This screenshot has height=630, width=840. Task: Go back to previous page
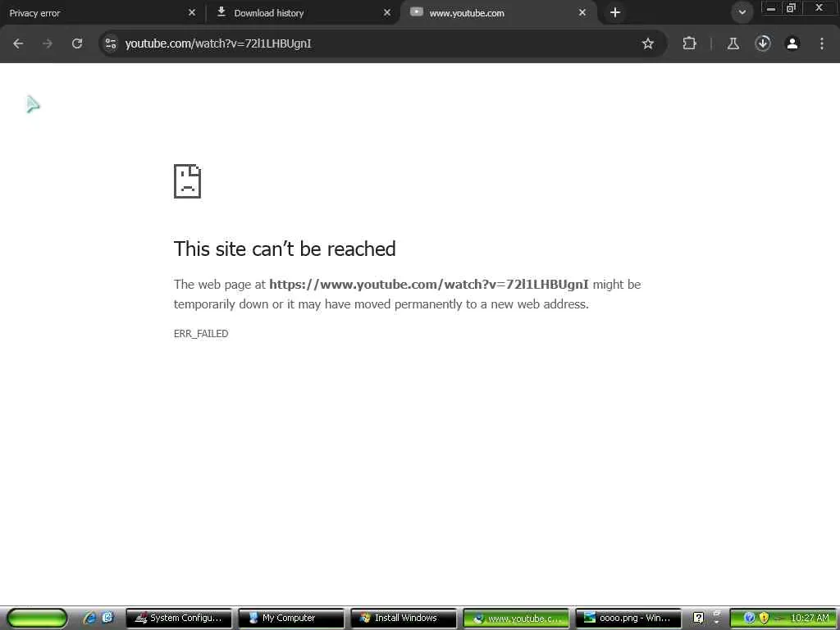coord(18,43)
